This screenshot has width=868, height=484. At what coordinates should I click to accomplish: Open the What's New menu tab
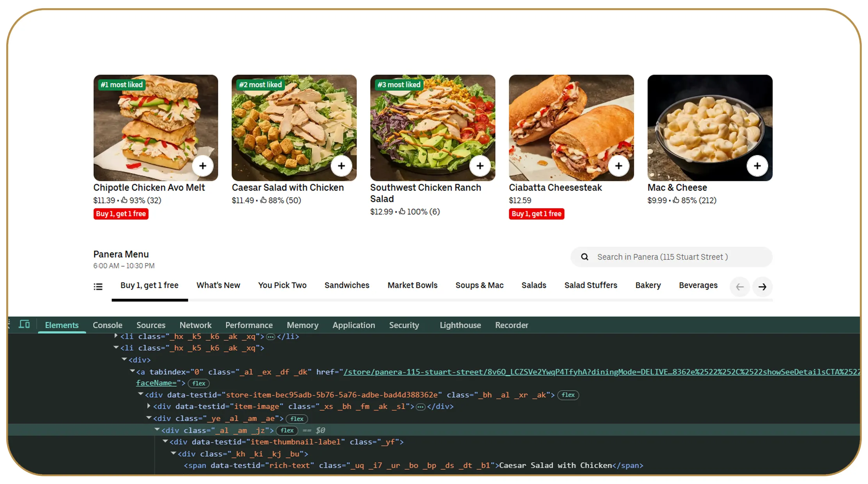(x=218, y=285)
